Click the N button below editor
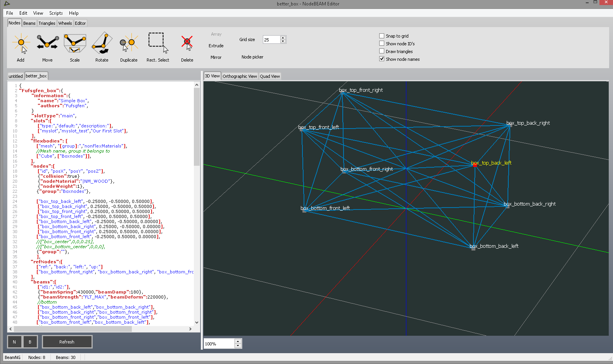The width and height of the screenshot is (613, 364). 14,342
